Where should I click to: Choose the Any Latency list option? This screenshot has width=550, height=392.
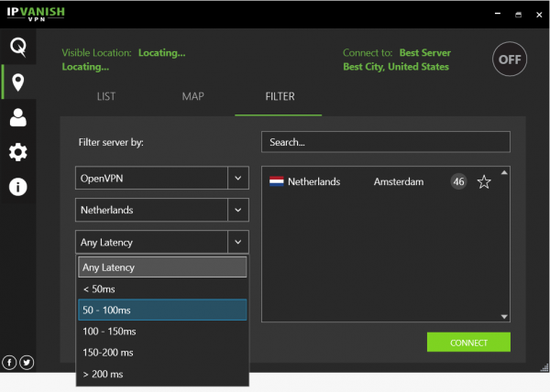[162, 267]
